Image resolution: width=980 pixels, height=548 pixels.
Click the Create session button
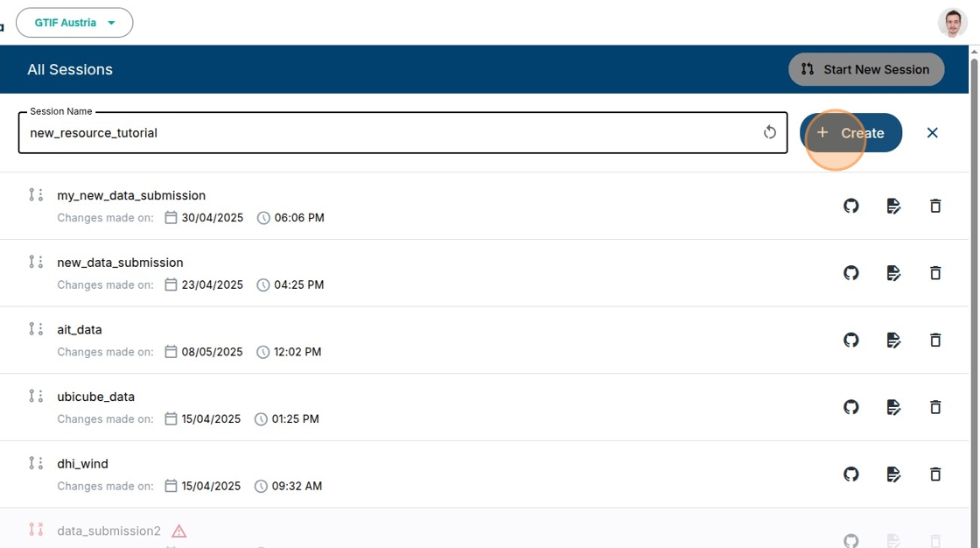point(850,133)
